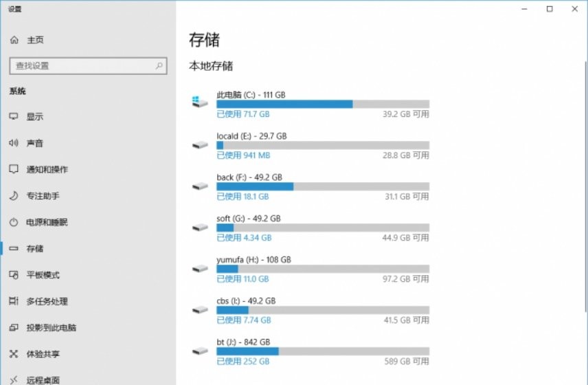Click the Power and sleep (电源和睡眠) icon
This screenshot has width=588, height=385.
pos(14,222)
